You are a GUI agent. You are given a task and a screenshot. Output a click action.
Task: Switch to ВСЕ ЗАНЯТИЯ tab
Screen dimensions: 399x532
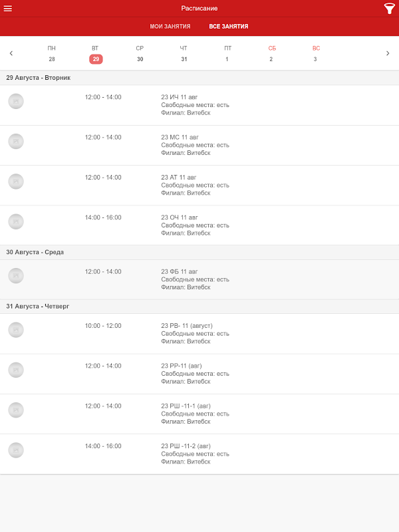pos(229,27)
